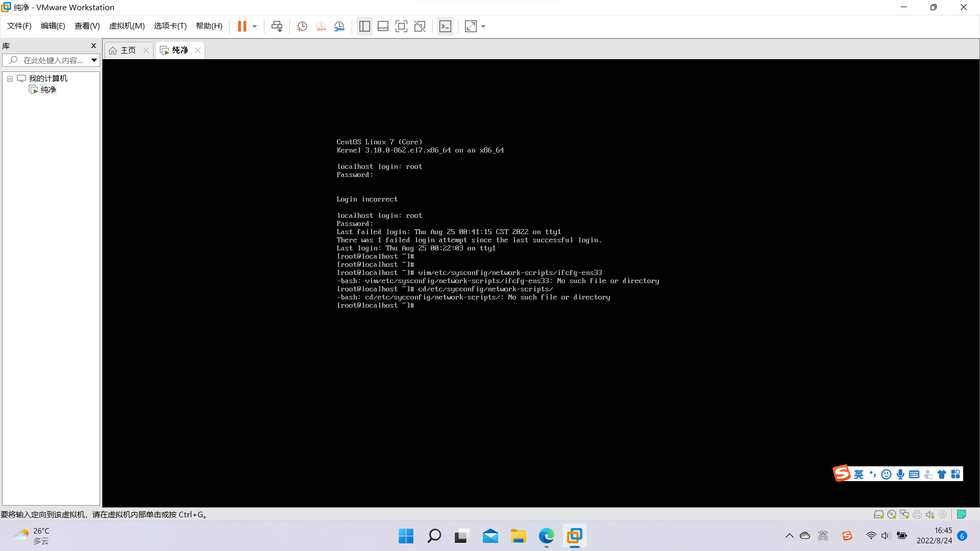Image resolution: width=980 pixels, height=551 pixels.
Task: Expand the library search filter dropdown
Action: (x=94, y=60)
